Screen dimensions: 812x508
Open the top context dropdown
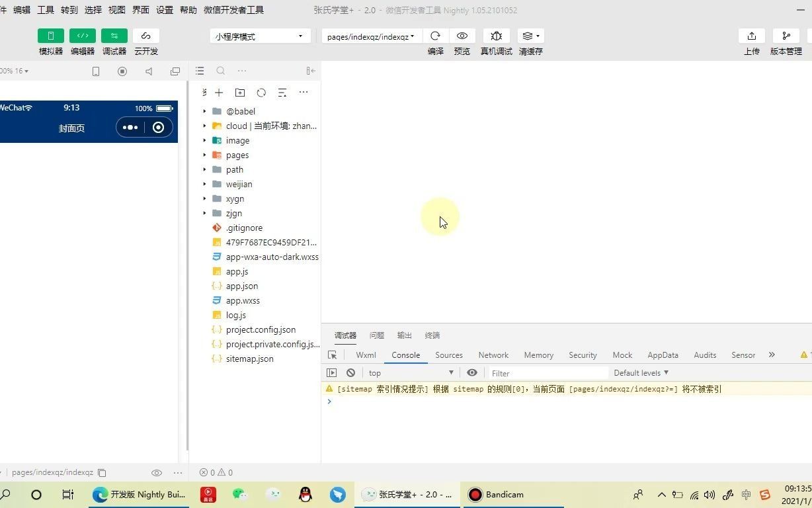click(411, 373)
